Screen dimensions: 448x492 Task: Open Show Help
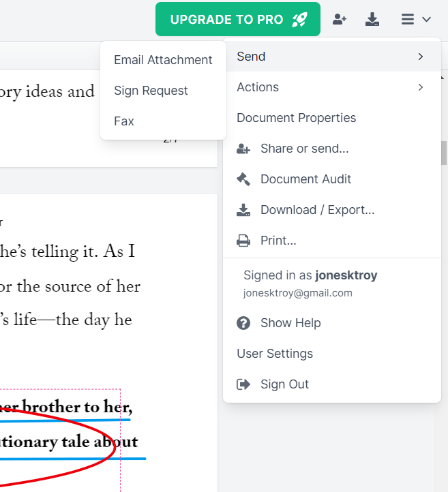[x=332, y=323]
